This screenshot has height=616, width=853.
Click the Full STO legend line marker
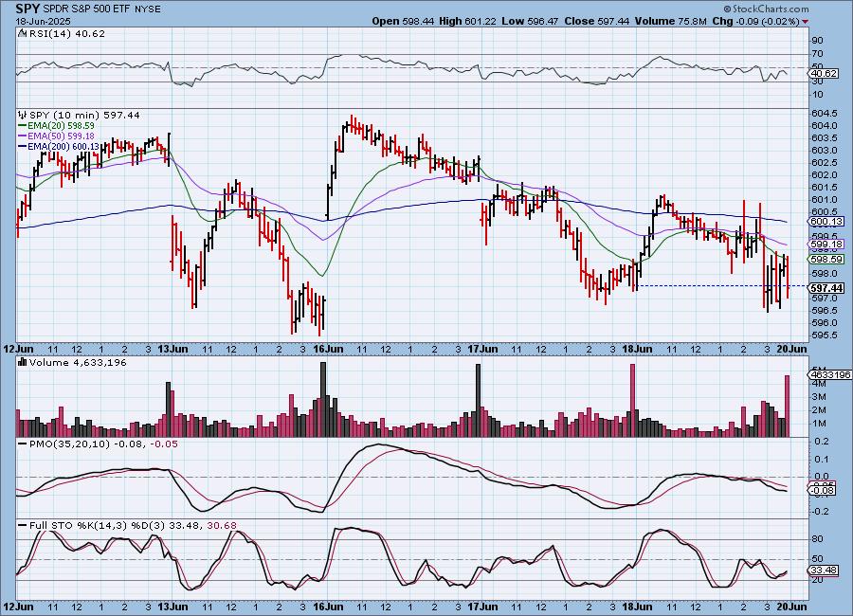[x=23, y=526]
